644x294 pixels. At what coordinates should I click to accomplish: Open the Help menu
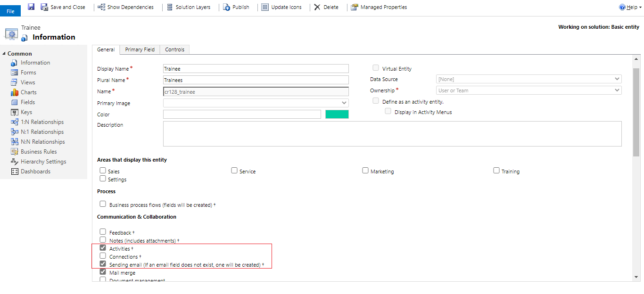630,7
